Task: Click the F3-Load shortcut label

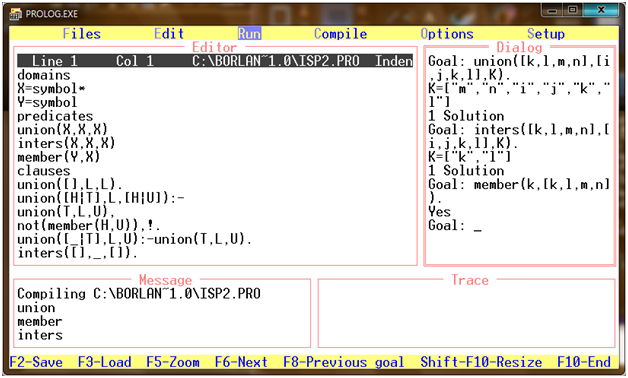Action: click(x=105, y=362)
